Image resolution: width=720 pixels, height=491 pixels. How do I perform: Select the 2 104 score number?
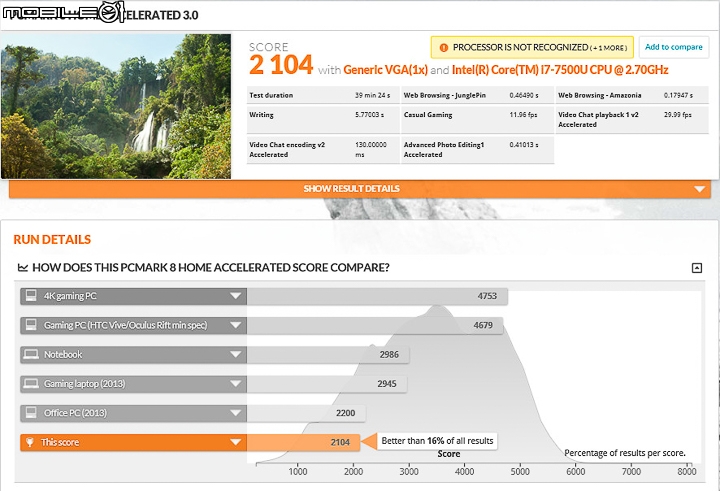281,65
